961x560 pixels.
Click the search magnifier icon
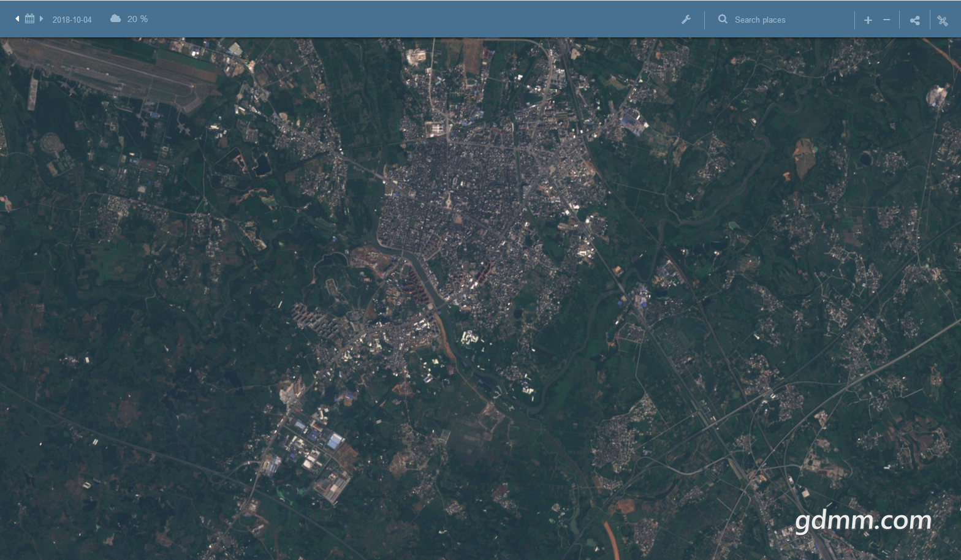723,20
